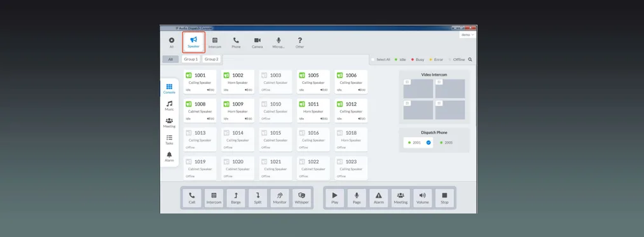Select speaker 1001 Ceiling Speaker card
Image resolution: width=644 pixels, height=237 pixels.
pyautogui.click(x=200, y=82)
